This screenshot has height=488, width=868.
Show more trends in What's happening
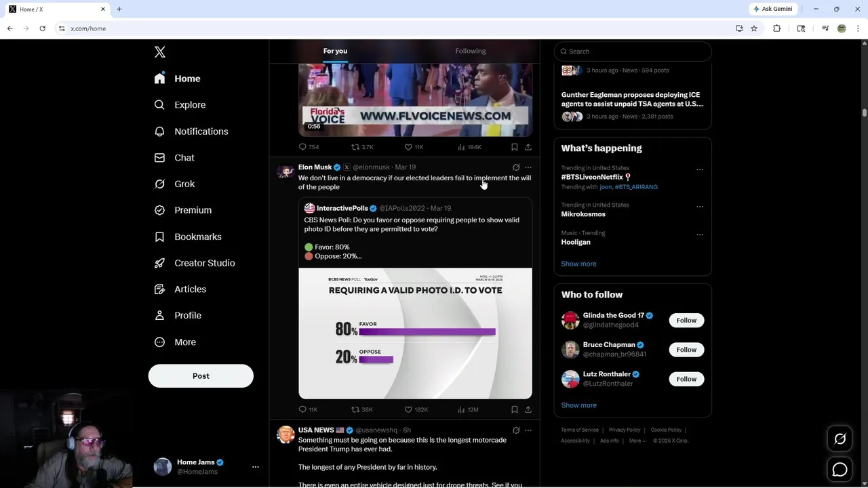click(578, 264)
